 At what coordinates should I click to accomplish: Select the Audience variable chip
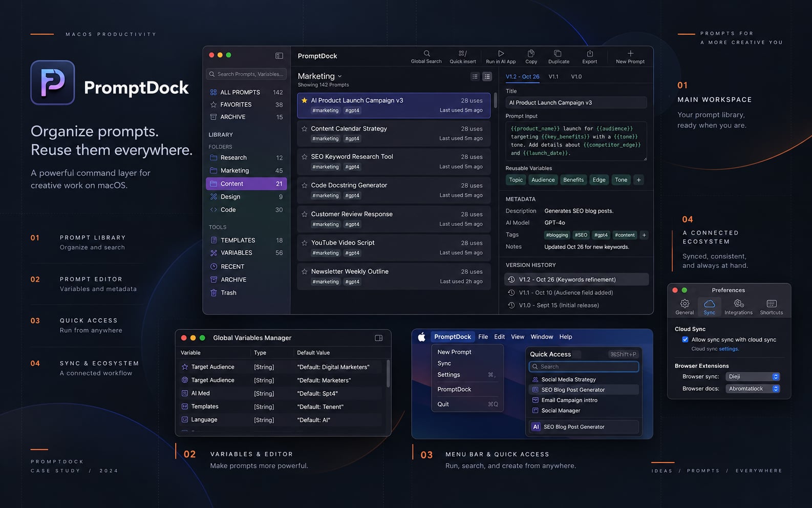click(x=543, y=180)
